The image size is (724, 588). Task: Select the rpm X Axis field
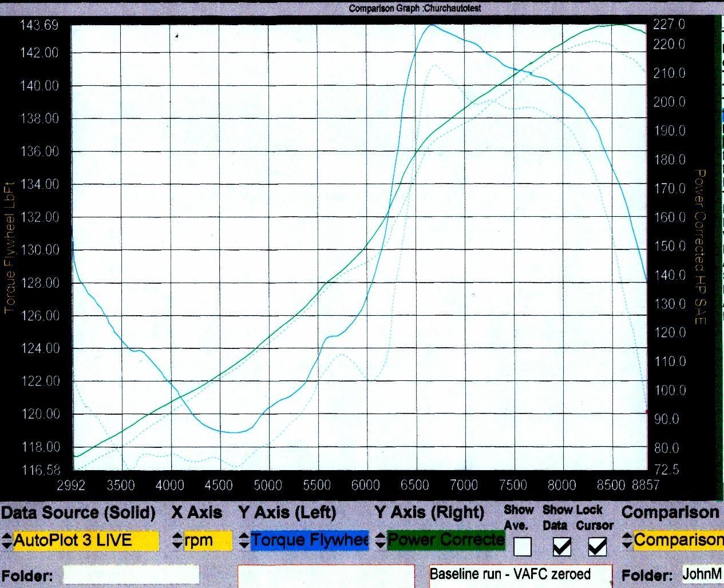(208, 541)
